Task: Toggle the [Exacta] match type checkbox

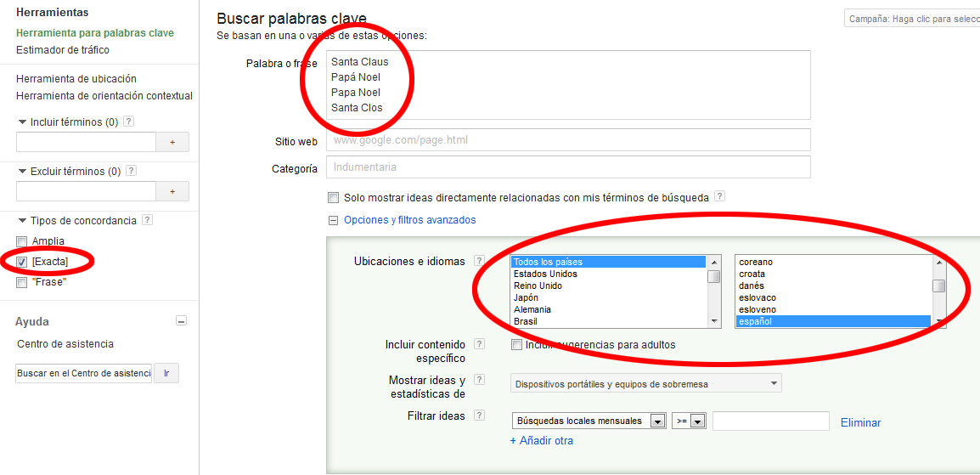Action: point(22,262)
